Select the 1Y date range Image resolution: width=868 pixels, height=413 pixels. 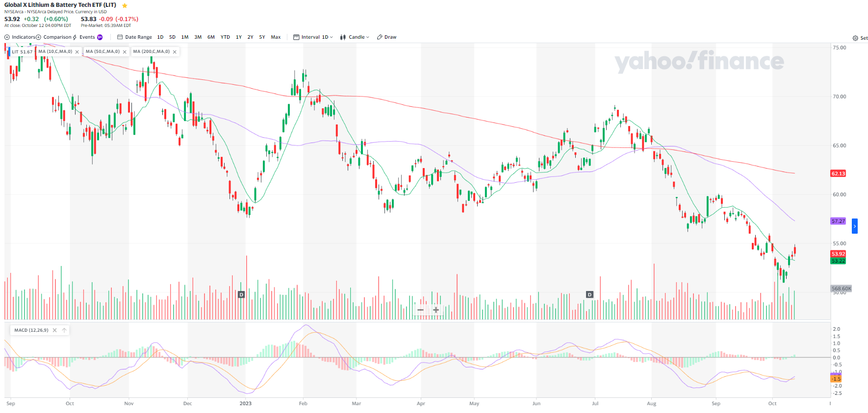click(x=239, y=37)
